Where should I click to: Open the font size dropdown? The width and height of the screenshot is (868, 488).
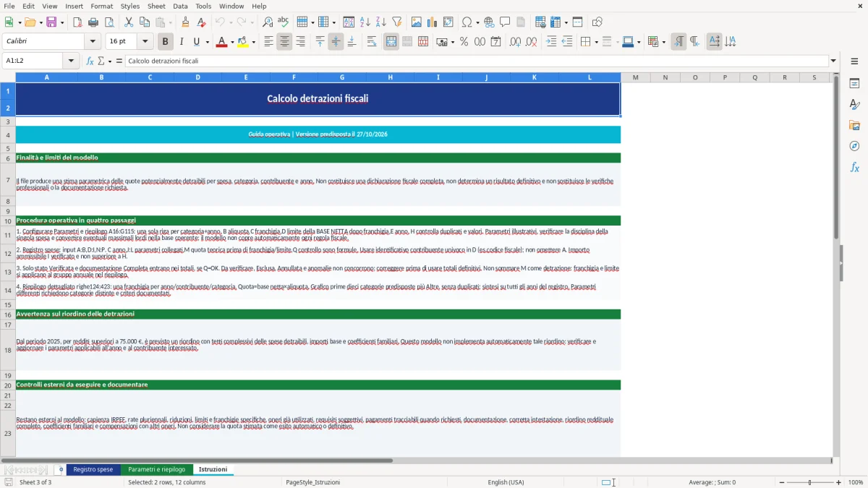click(145, 42)
